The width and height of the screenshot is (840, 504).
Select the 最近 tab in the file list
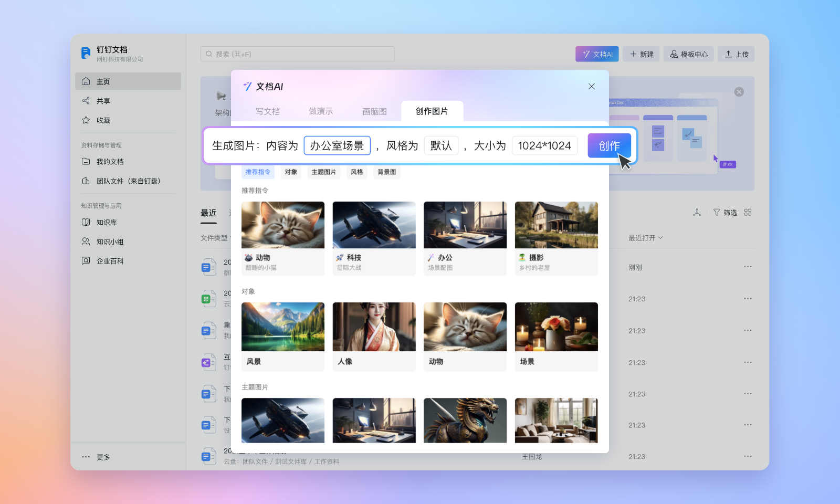208,213
